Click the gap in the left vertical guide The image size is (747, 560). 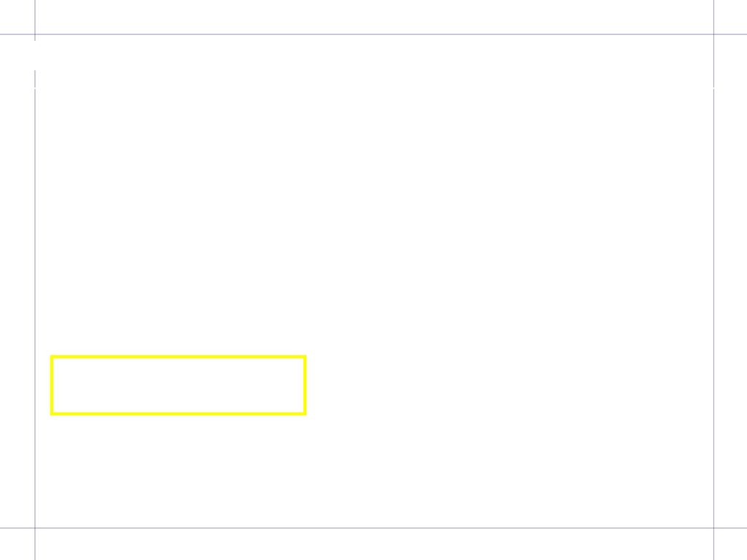[35, 55]
